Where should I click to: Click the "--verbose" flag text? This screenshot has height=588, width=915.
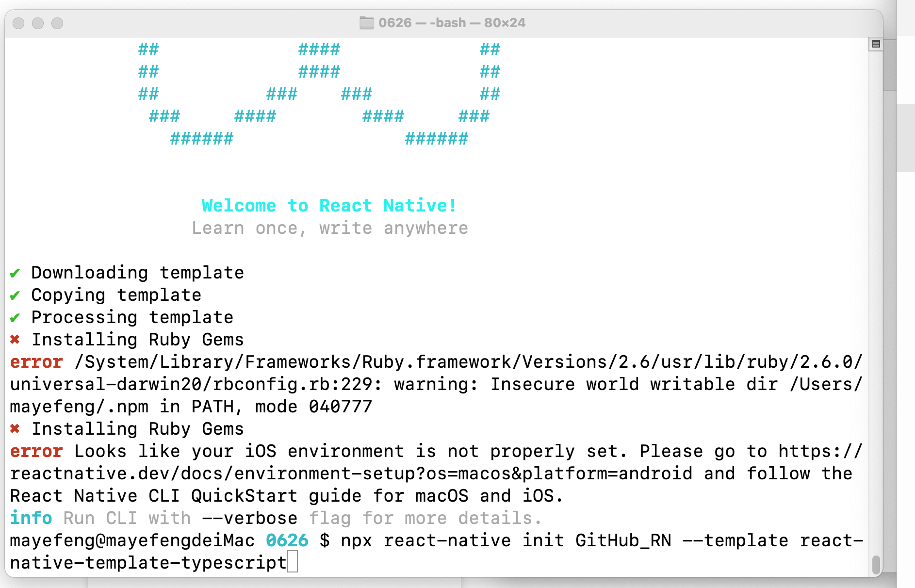[x=249, y=518]
